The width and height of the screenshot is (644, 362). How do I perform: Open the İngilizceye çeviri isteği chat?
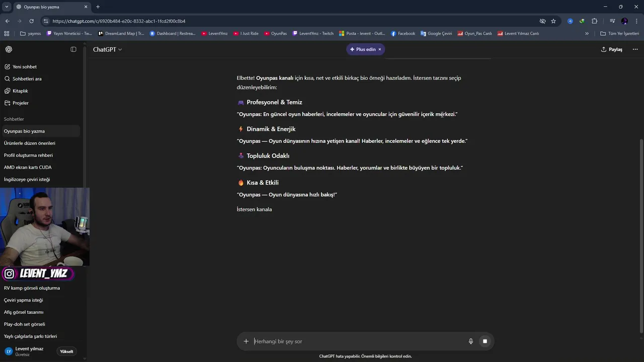(x=40, y=179)
